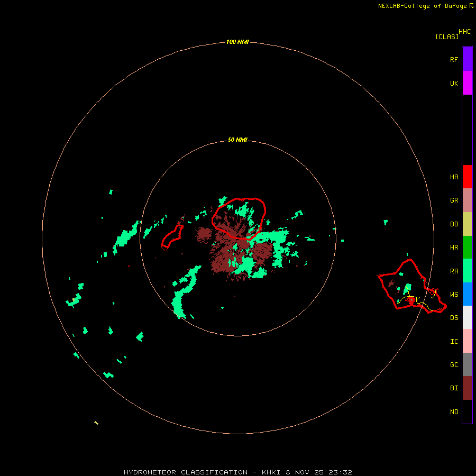This screenshot has height=476, width=476.
Task: Pick the dark green HR legend swatch
Action: (x=467, y=248)
